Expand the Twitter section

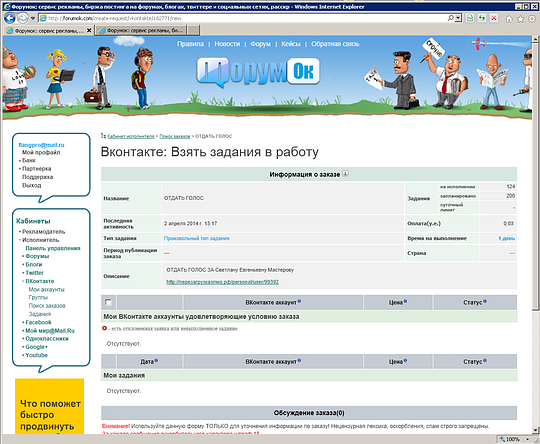(35, 273)
